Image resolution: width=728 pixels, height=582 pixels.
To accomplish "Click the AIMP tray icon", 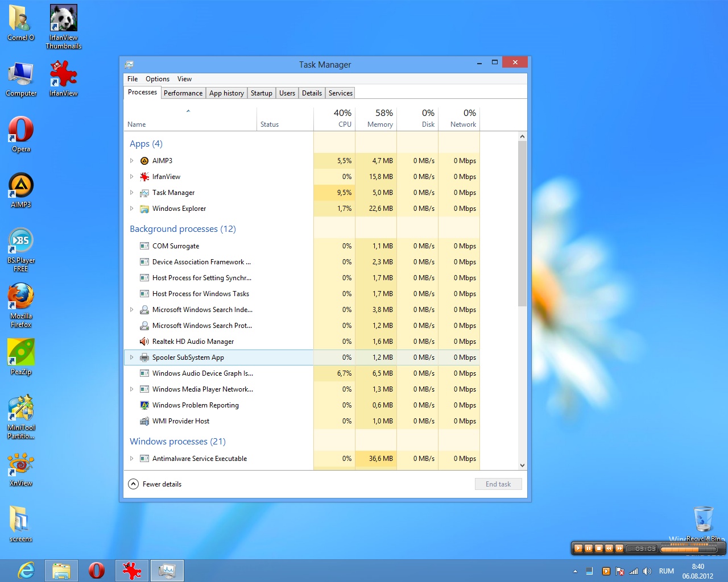I will point(606,571).
